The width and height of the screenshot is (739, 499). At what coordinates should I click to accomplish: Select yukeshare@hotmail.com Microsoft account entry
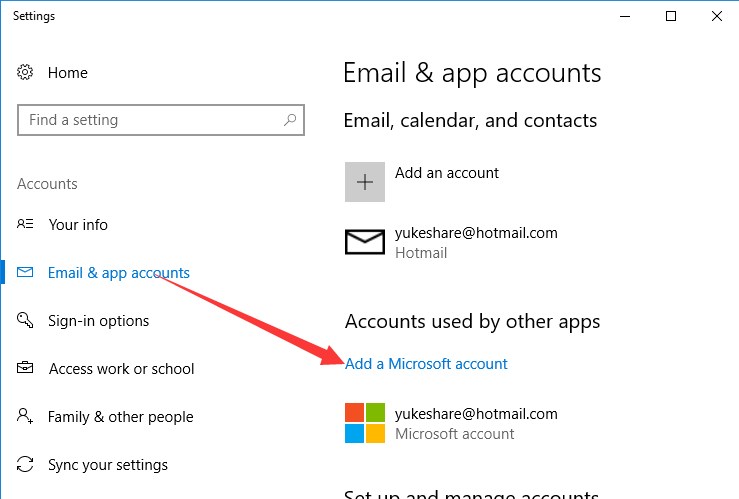click(451, 423)
